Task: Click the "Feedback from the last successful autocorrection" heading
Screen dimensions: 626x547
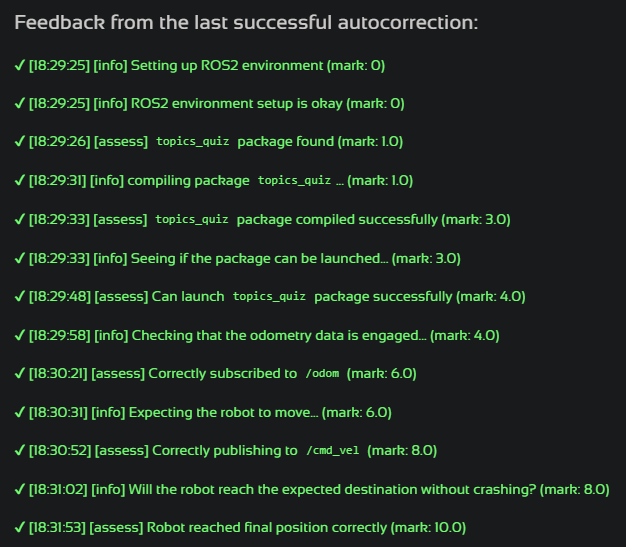Action: click(x=245, y=23)
